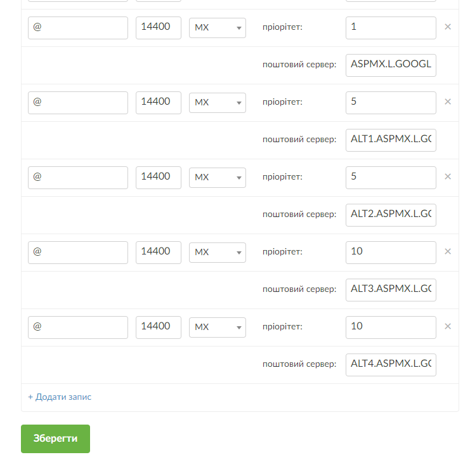Delete the ALT4.ASPMX MX record
The width and height of the screenshot is (463, 476).
click(447, 327)
